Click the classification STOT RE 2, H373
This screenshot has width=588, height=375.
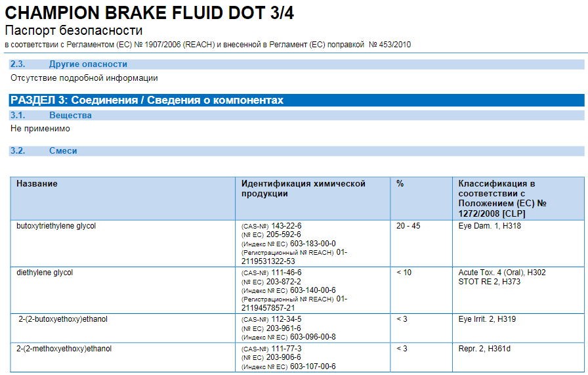[490, 282]
